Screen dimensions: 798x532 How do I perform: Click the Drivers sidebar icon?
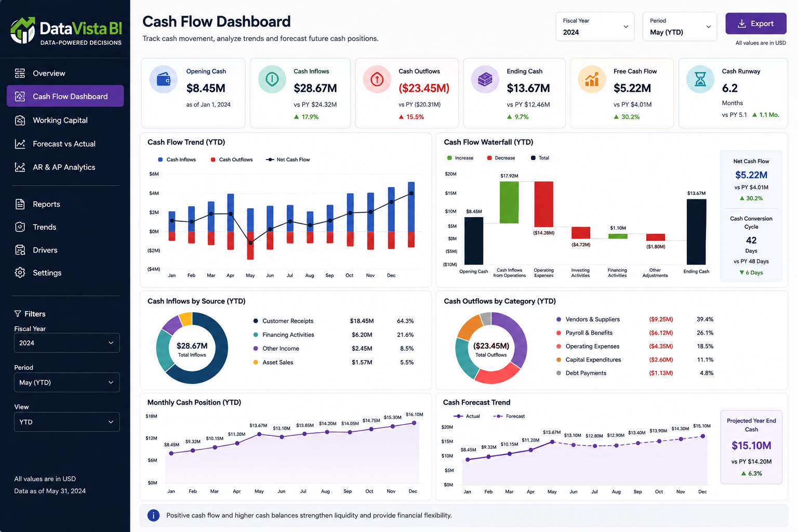[20, 250]
